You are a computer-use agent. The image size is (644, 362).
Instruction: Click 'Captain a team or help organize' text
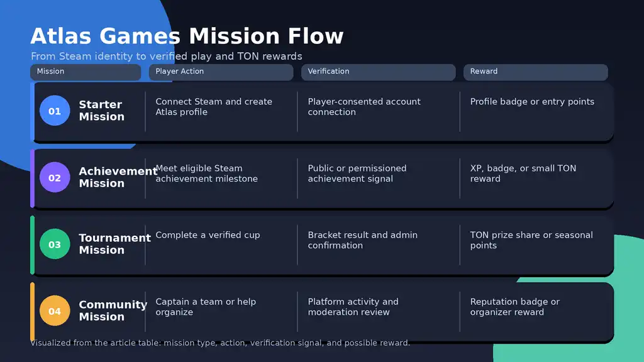pos(206,307)
